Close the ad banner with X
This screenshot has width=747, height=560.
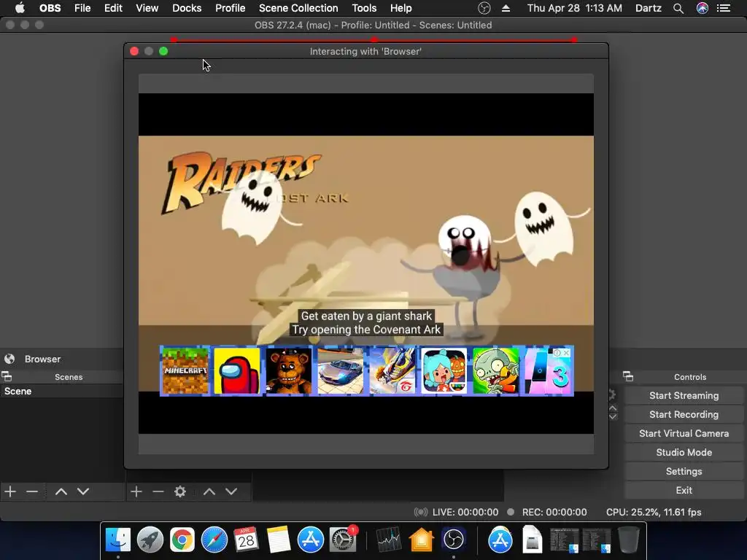tap(566, 353)
